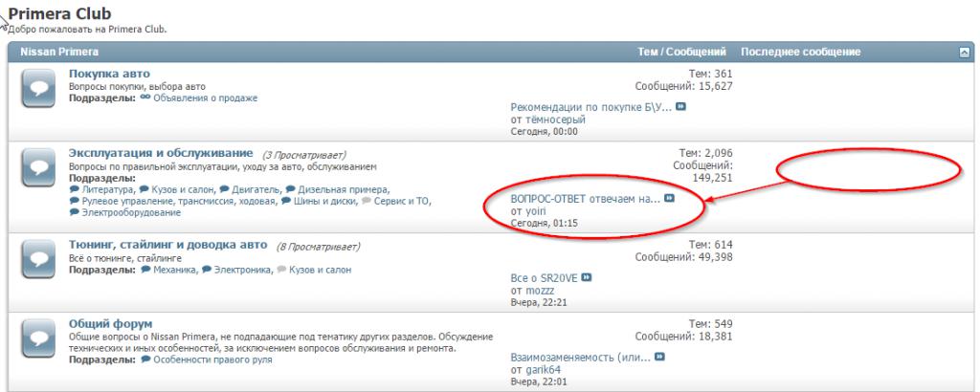
Task: Open thread Взаимозаменяемость (или...
Action: click(x=581, y=358)
